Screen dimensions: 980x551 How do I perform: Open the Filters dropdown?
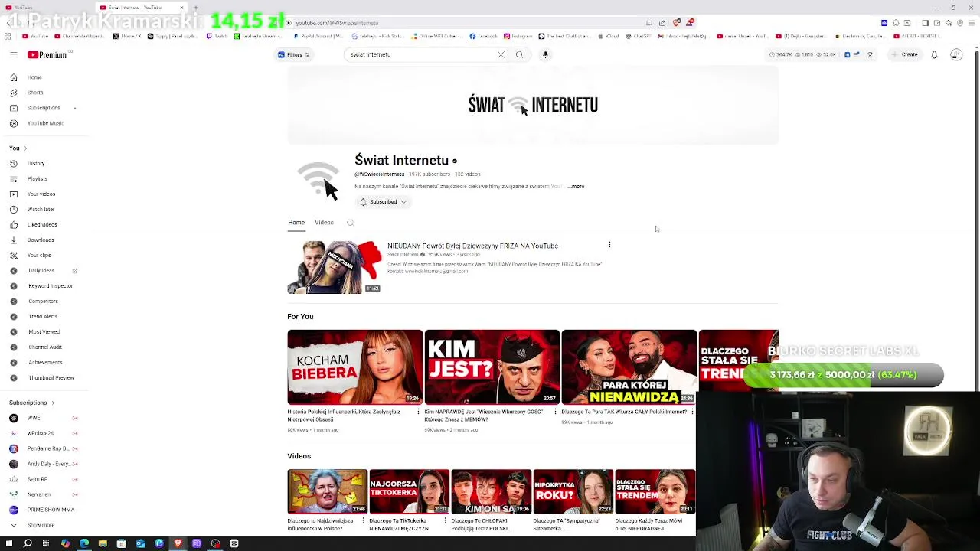[294, 54]
